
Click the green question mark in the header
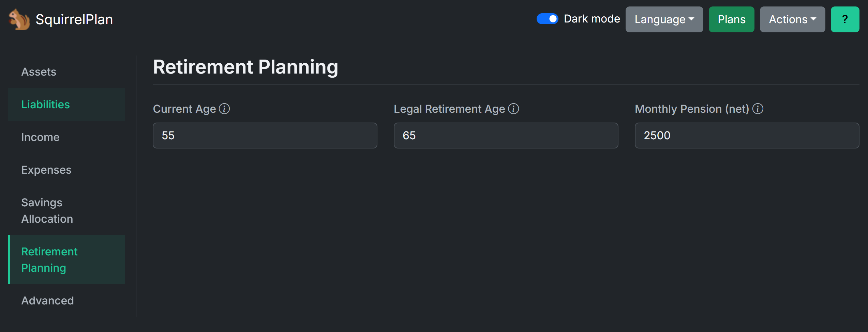tap(845, 19)
